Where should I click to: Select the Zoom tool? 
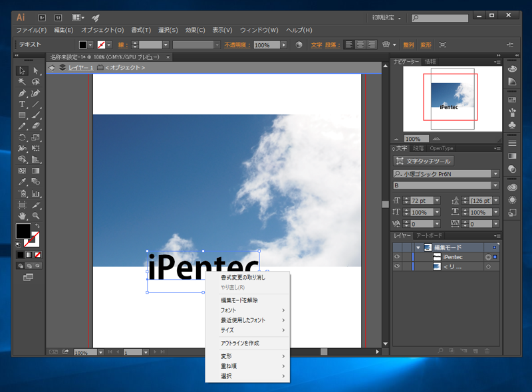[x=36, y=216]
